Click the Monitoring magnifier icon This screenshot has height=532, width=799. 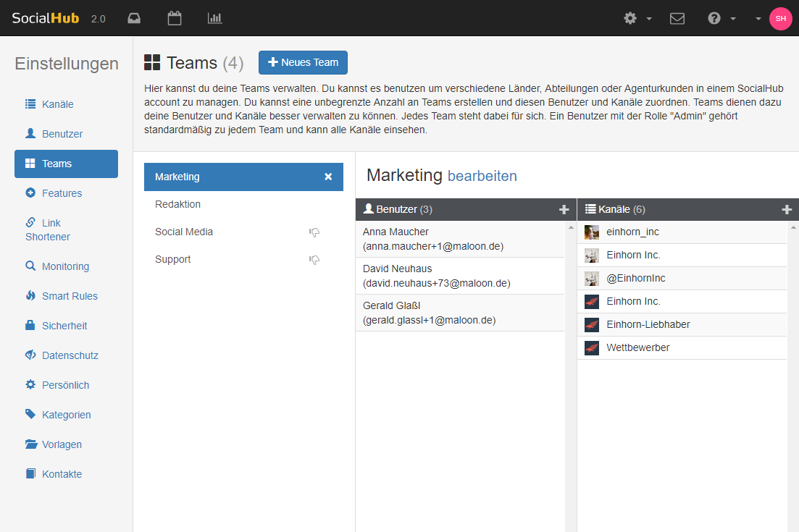[30, 266]
